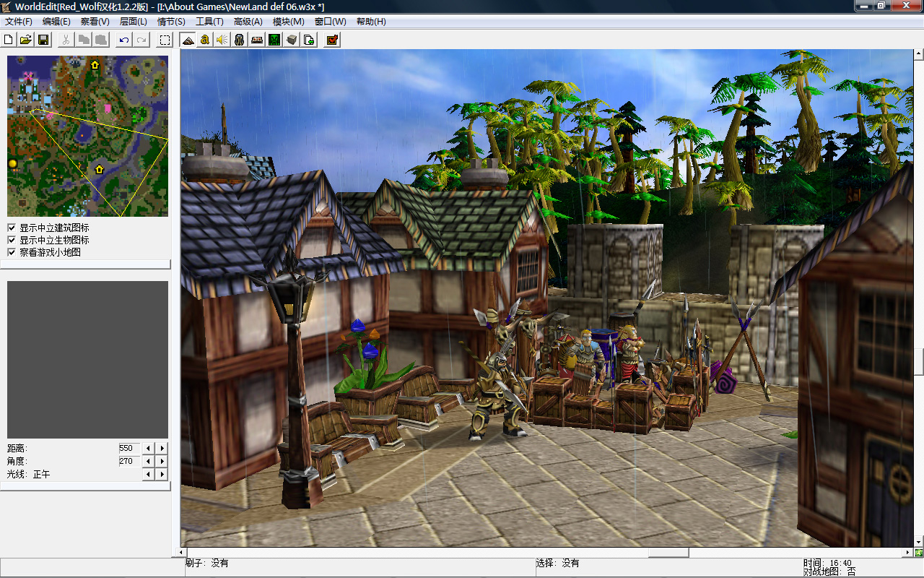Click the gray preview pane below checkboxes
The width and height of the screenshot is (924, 578).
[x=87, y=359]
